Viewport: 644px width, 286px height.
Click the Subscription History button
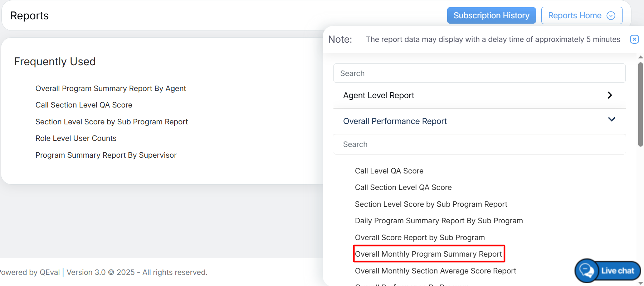(491, 16)
